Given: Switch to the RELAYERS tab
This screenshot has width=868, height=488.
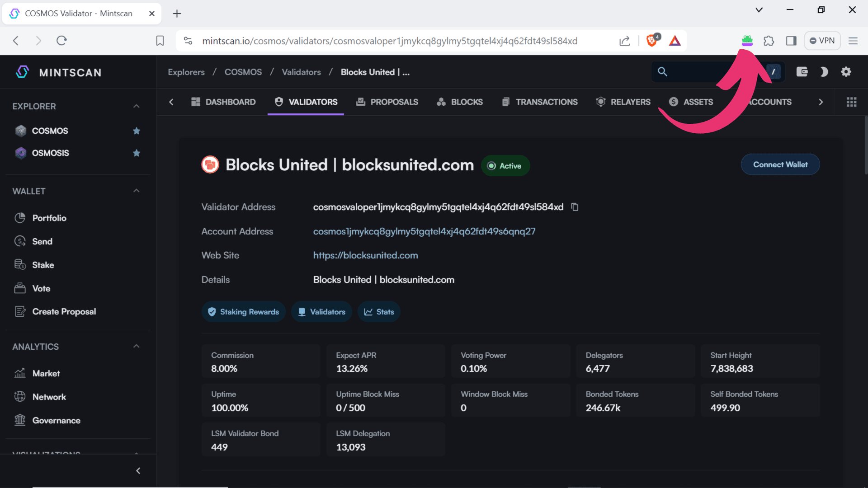Looking at the screenshot, I should coord(623,102).
